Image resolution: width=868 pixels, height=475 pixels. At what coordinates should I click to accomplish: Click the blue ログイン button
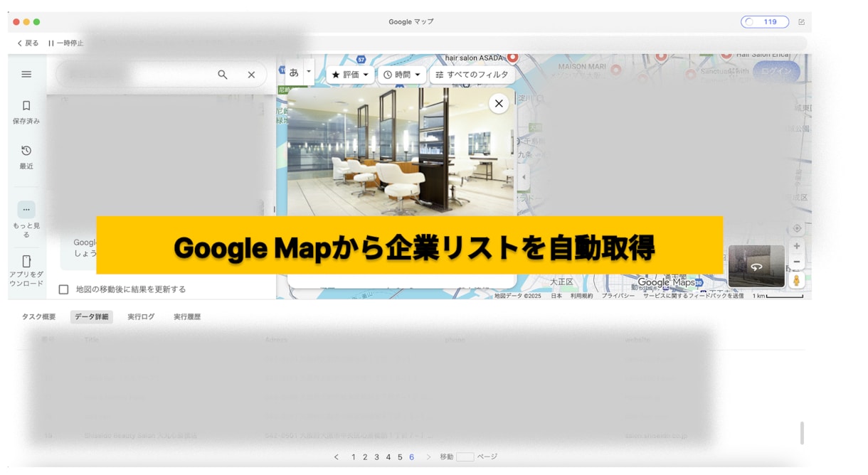click(776, 71)
